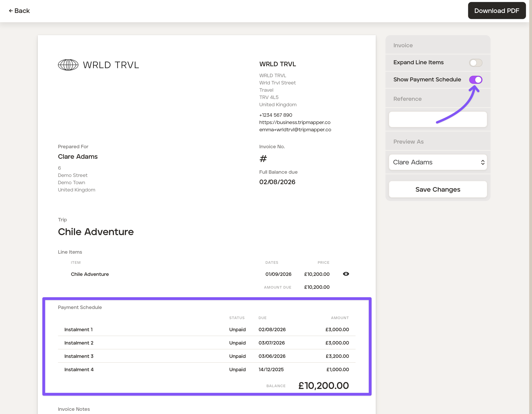This screenshot has width=532, height=414.
Task: Click the Invoice section header
Action: pos(403,45)
